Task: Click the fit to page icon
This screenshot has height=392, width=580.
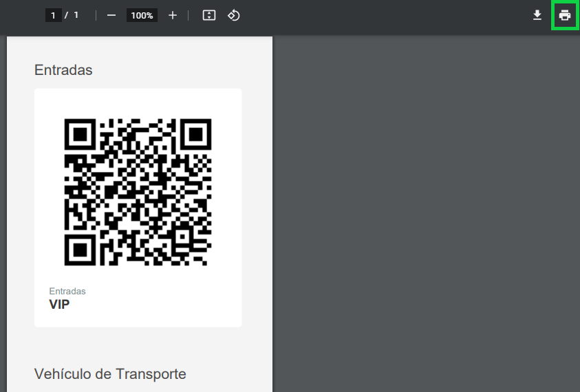Action: click(x=209, y=15)
